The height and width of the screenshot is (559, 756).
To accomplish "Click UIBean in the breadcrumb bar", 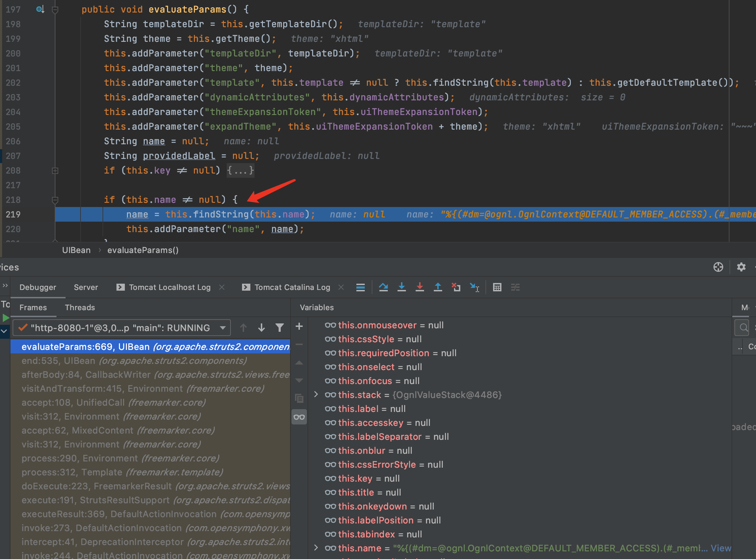I will coord(76,250).
